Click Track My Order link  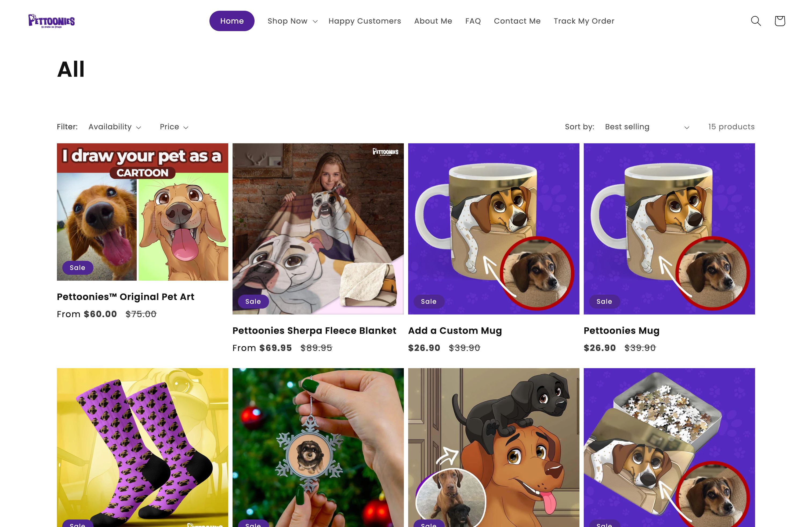click(584, 21)
